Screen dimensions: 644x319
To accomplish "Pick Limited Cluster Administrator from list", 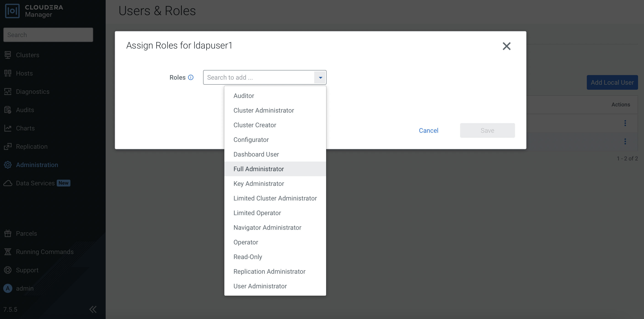I will point(275,198).
